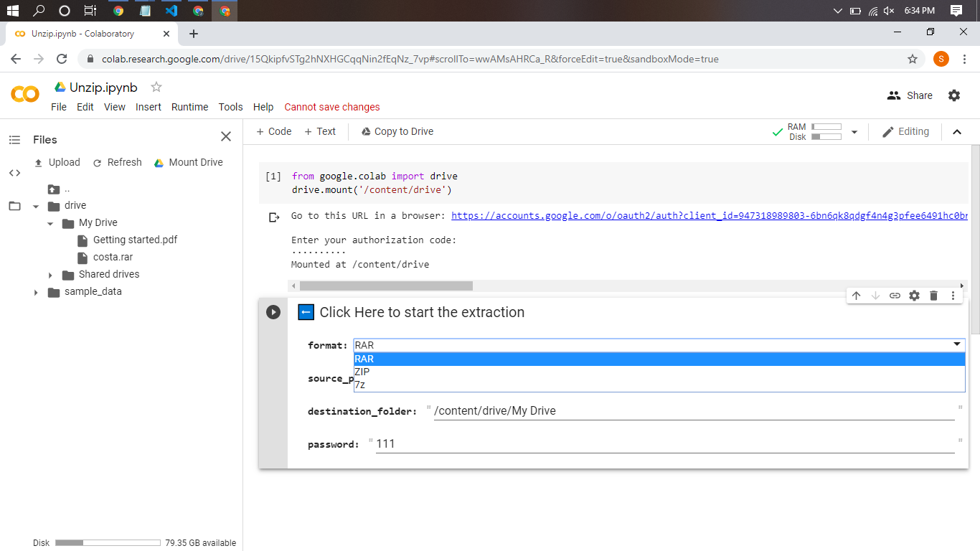
Task: Run the extraction cell play button
Action: coord(273,312)
